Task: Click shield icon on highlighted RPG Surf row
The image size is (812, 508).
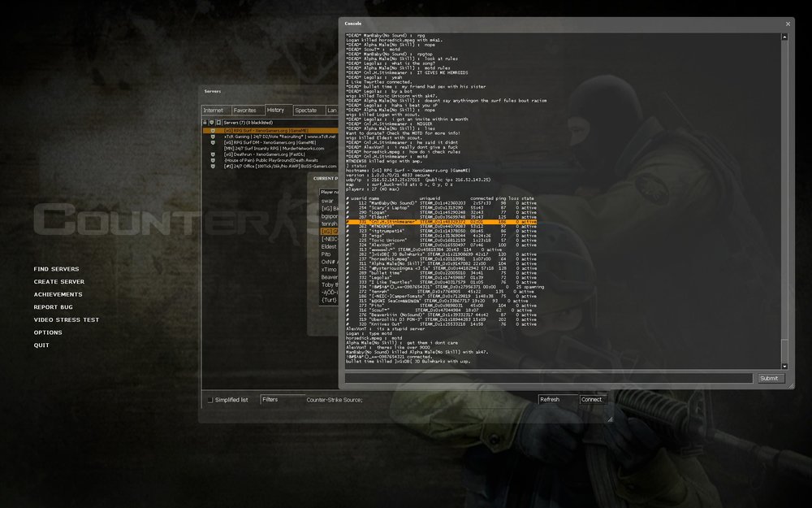Action: pyautogui.click(x=213, y=131)
